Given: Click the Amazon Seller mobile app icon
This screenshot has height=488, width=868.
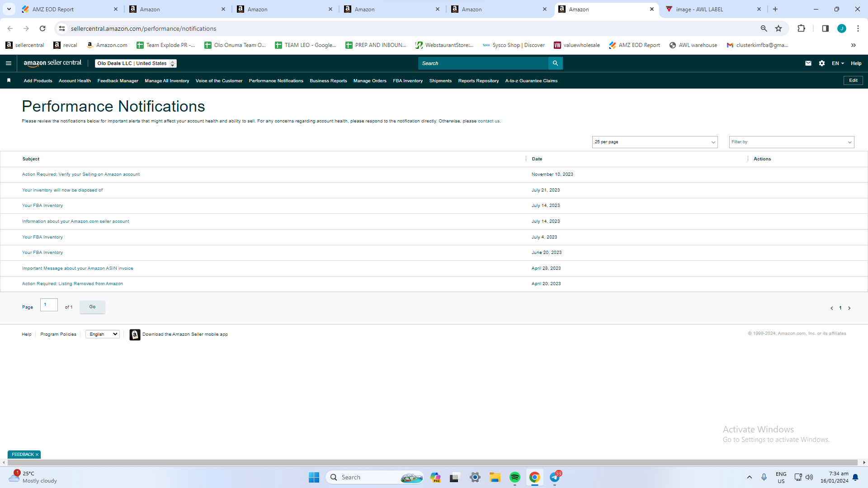Looking at the screenshot, I should click(x=135, y=334).
